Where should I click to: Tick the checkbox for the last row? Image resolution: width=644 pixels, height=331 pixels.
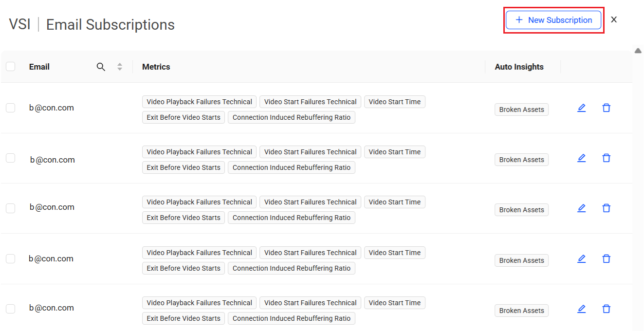pos(11,309)
